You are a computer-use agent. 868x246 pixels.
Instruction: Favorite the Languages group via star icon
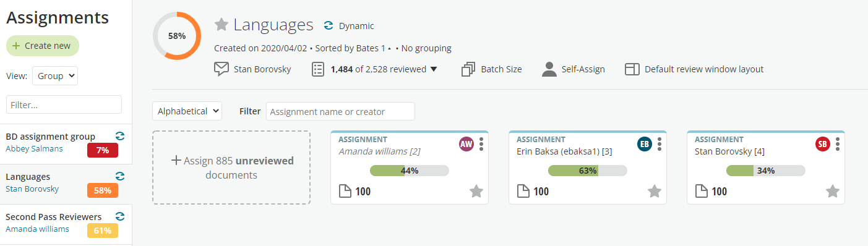click(221, 25)
